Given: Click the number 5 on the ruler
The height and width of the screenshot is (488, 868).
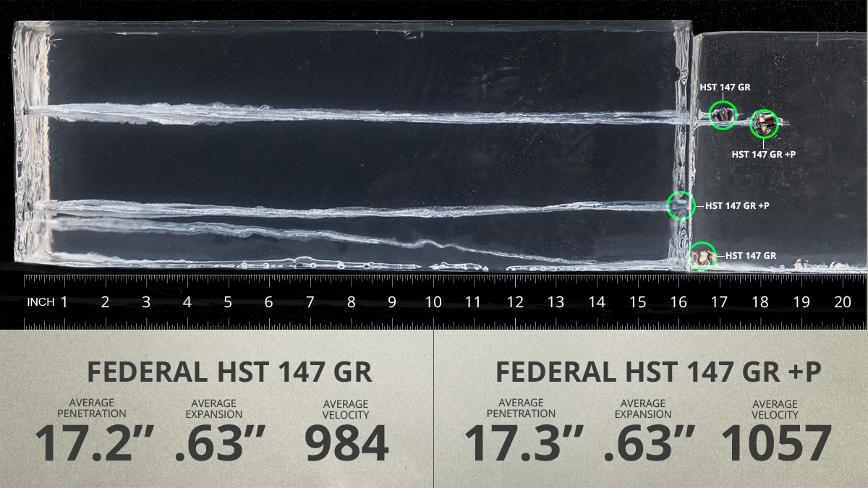Looking at the screenshot, I should click(x=228, y=302).
